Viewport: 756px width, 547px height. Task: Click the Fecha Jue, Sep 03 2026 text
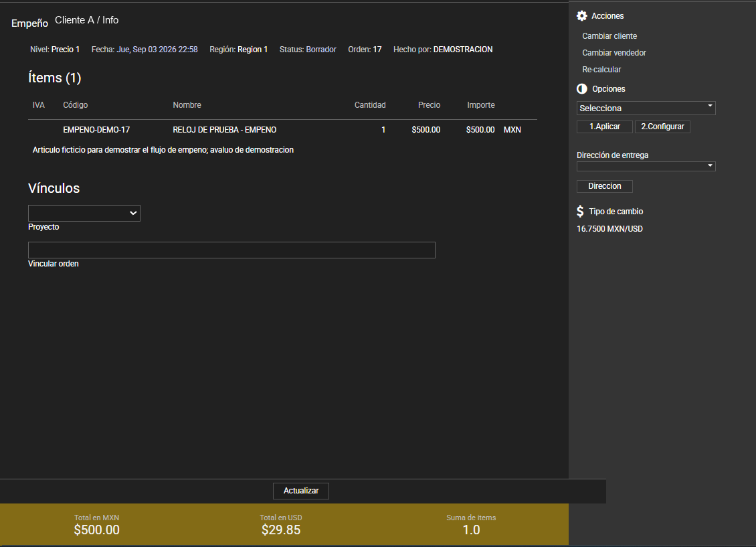(x=145, y=50)
